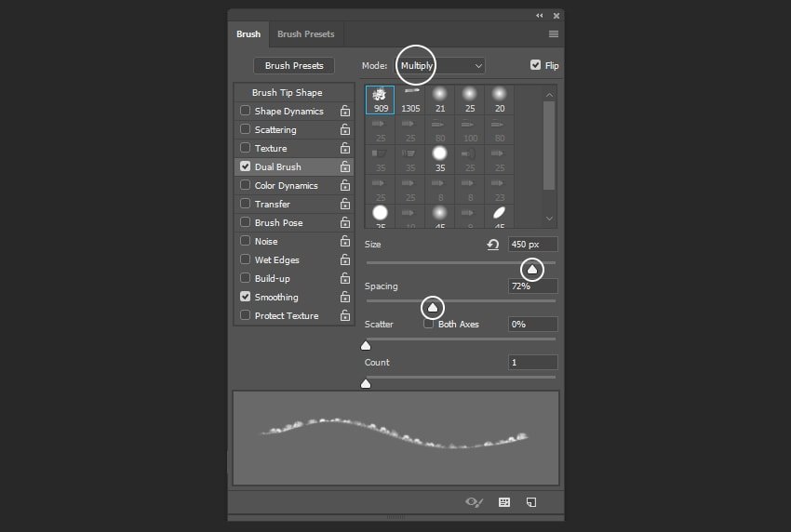Viewport: 791px width, 532px height.
Task: Open the Brush Tip Shape section
Action: [x=287, y=93]
